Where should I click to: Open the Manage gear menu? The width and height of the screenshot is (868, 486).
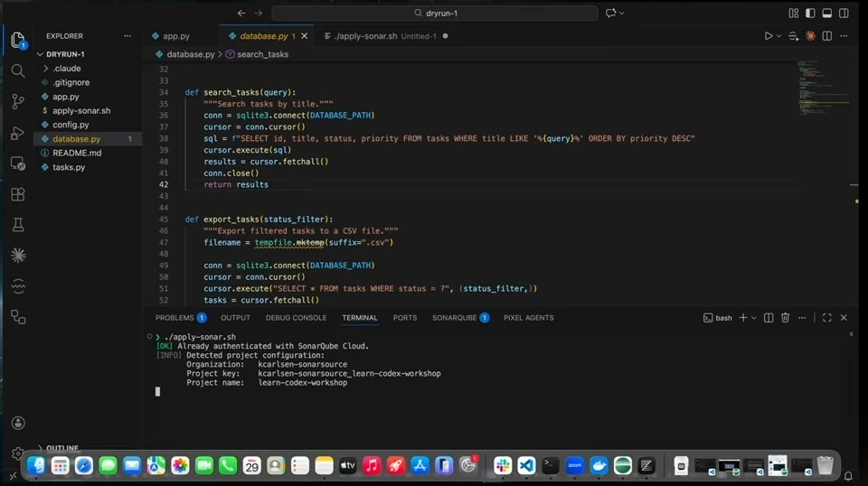tap(18, 453)
